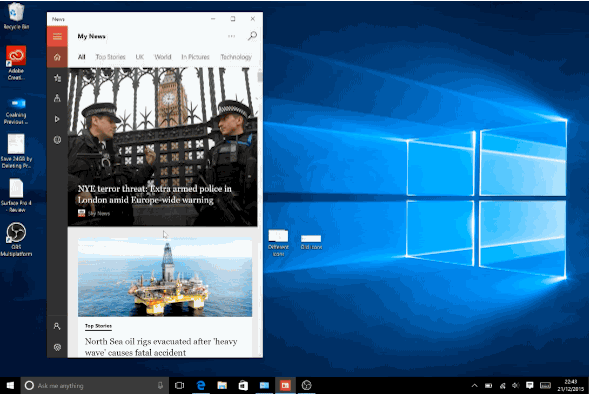Open Action Center notifications icon
The height and width of the screenshot is (394, 590).
[529, 385]
